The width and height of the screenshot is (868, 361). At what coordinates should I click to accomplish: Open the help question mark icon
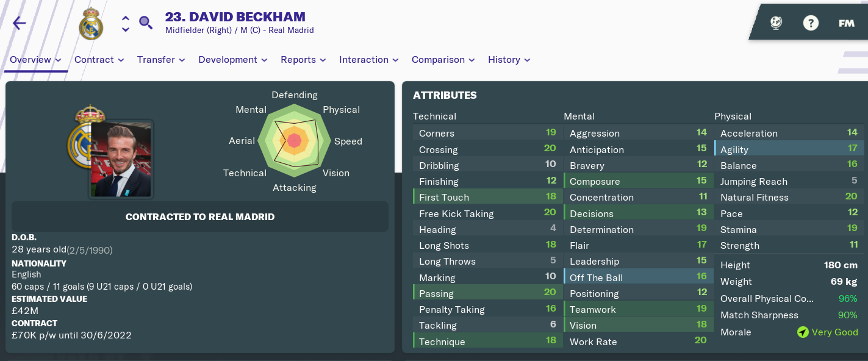811,23
